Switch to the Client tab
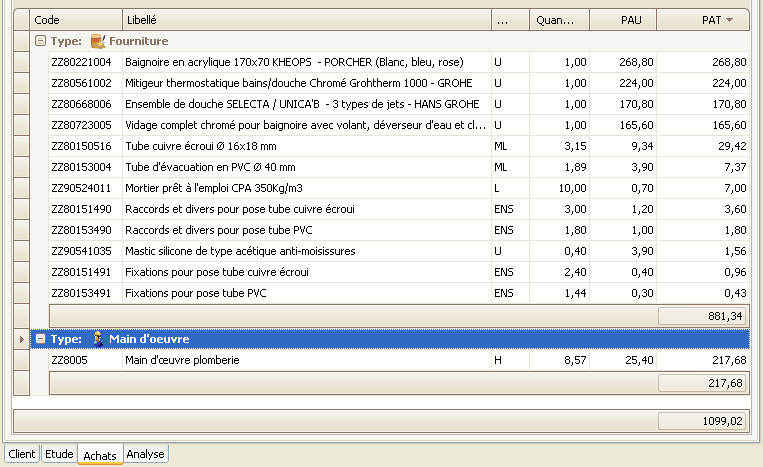This screenshot has width=763, height=467. tap(22, 454)
